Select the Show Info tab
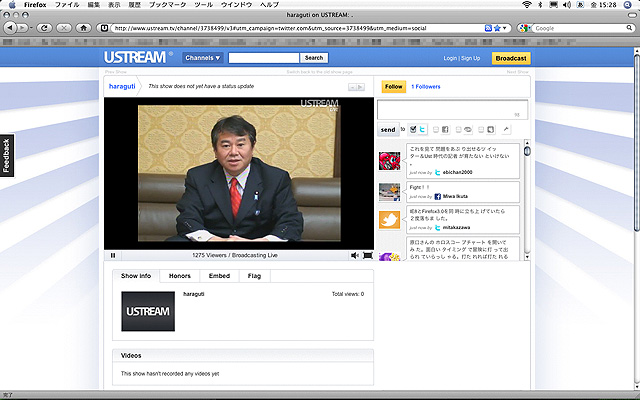640x400 pixels. click(x=136, y=276)
